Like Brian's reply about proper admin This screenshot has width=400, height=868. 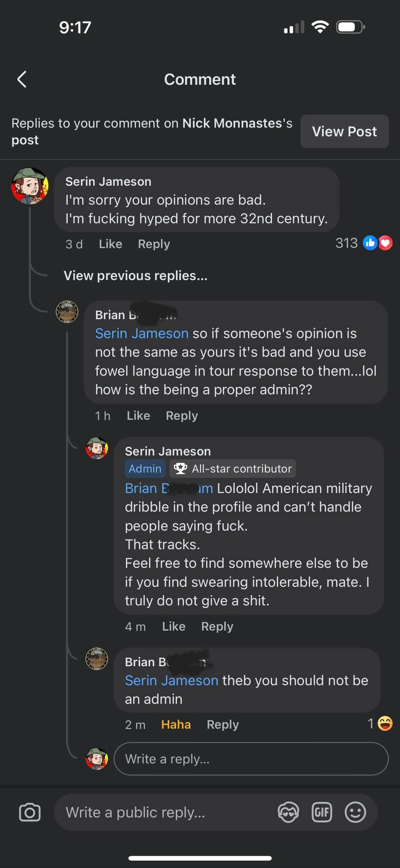tap(138, 416)
